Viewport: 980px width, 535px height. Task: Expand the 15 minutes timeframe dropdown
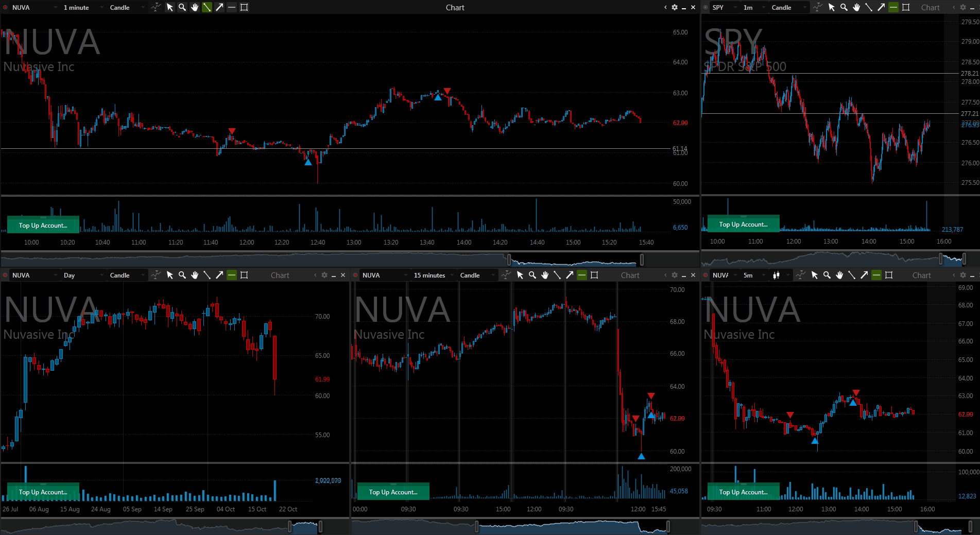coord(434,275)
